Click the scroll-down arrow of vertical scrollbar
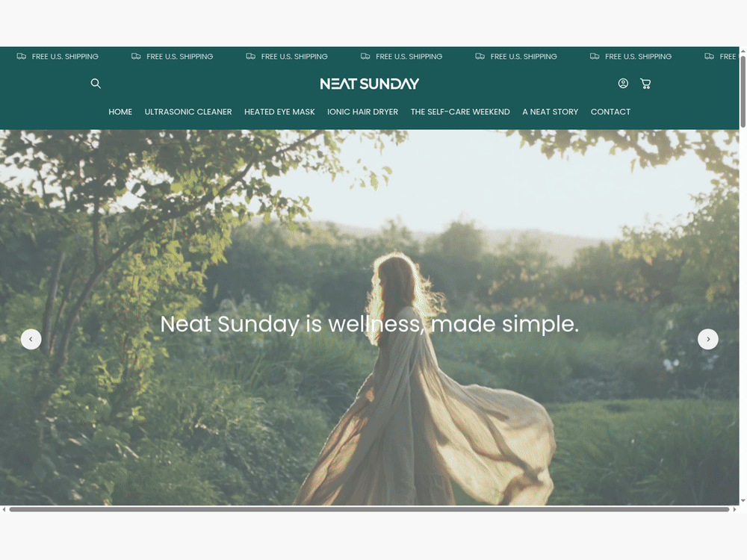This screenshot has width=747, height=560. click(743, 501)
